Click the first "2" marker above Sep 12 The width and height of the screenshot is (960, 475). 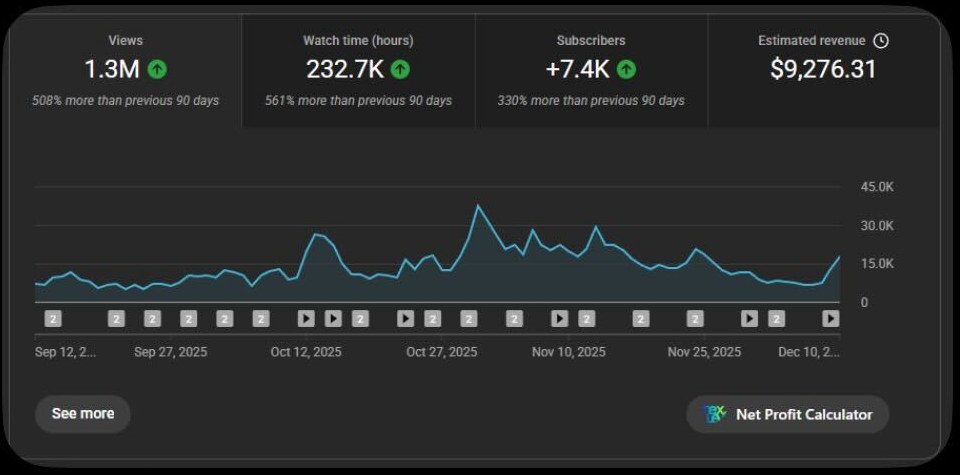(x=53, y=318)
